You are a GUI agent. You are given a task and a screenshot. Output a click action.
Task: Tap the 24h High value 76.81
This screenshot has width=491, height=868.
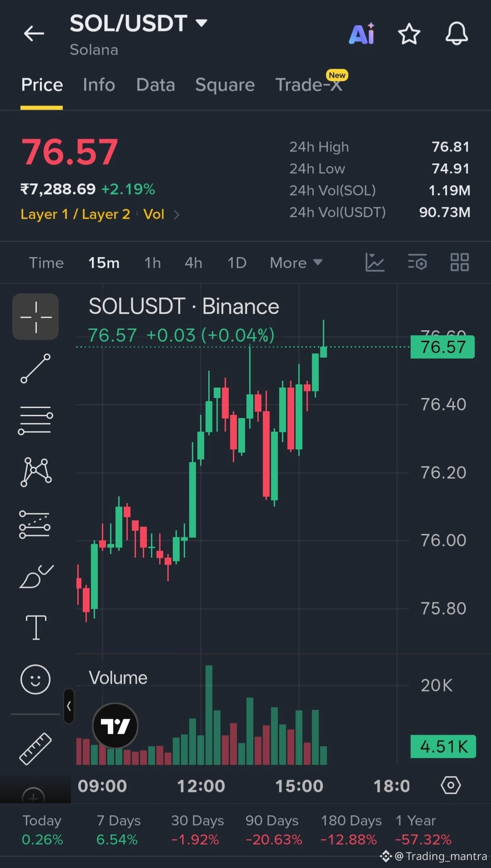450,147
